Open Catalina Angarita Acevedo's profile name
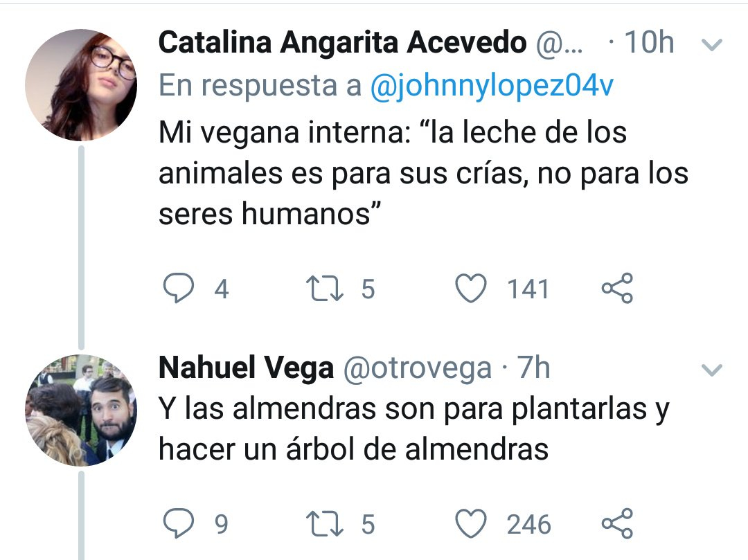The width and height of the screenshot is (748, 560). (342, 44)
